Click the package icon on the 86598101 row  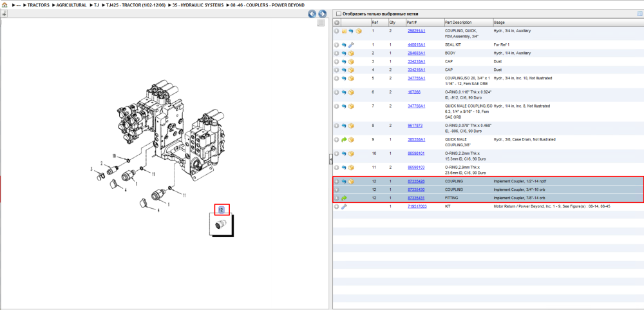click(351, 153)
